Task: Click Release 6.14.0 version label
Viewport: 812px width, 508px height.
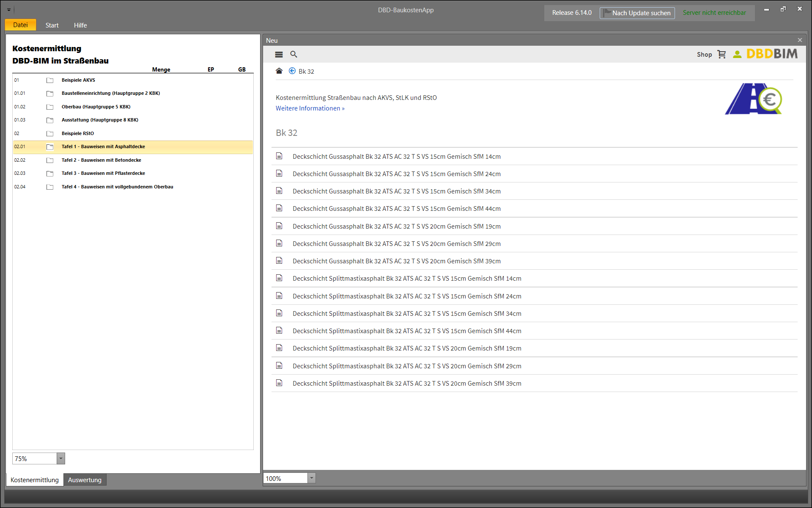Action: 572,13
